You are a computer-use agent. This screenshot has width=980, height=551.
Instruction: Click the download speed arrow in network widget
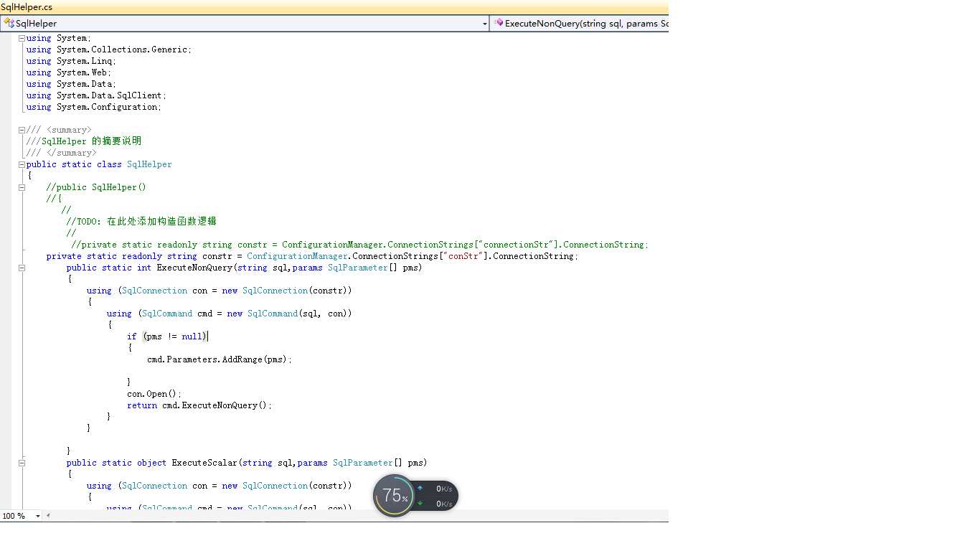point(420,503)
